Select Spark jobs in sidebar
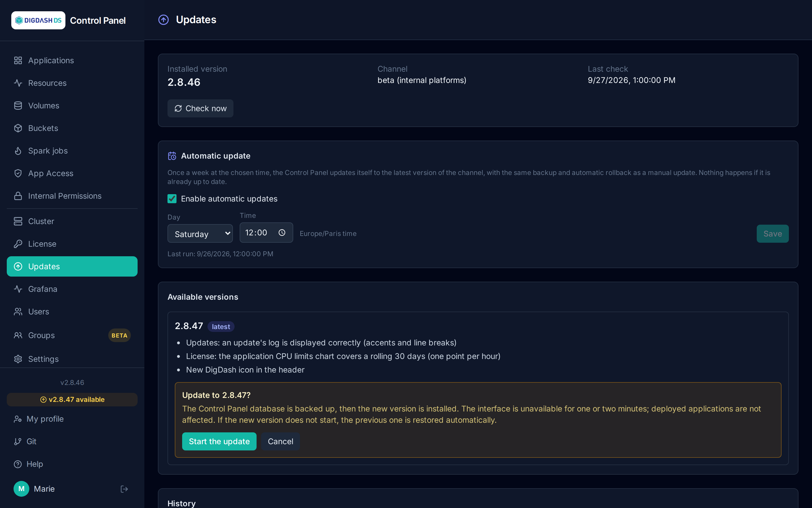 click(x=72, y=151)
